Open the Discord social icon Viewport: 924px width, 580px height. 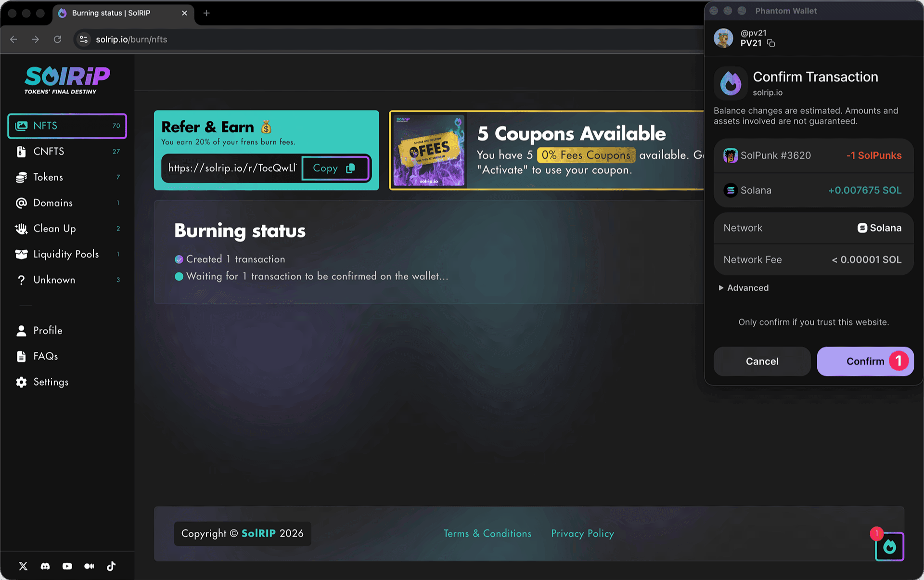pyautogui.click(x=45, y=566)
